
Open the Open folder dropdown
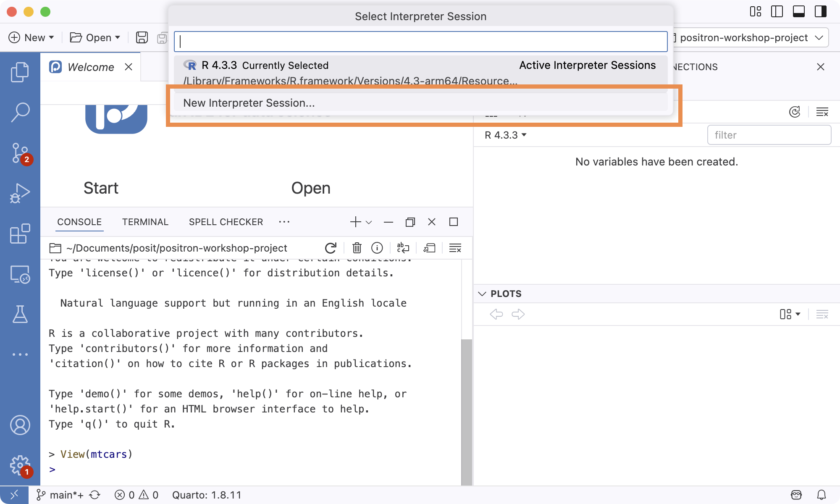[x=95, y=37]
